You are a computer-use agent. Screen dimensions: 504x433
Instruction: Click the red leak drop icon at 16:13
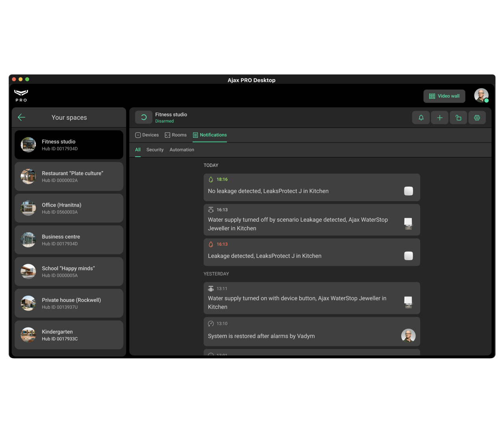tap(211, 244)
